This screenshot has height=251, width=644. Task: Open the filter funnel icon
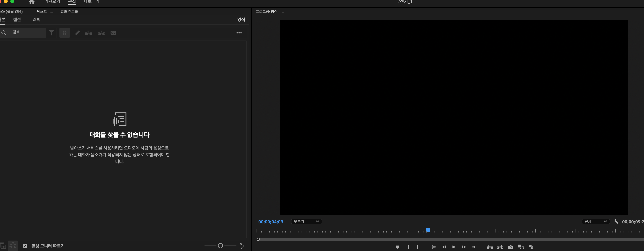tap(51, 33)
